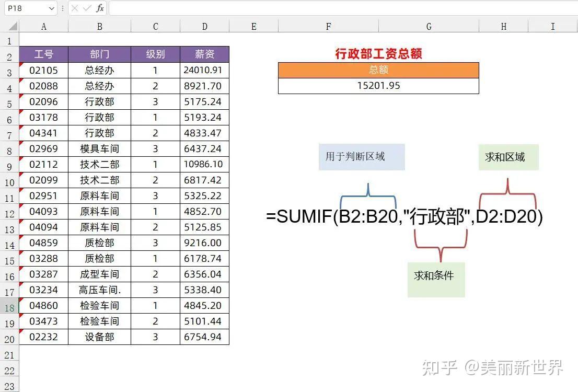Select cell with ID 02105
Screen dimensions: 578x392
click(43, 70)
